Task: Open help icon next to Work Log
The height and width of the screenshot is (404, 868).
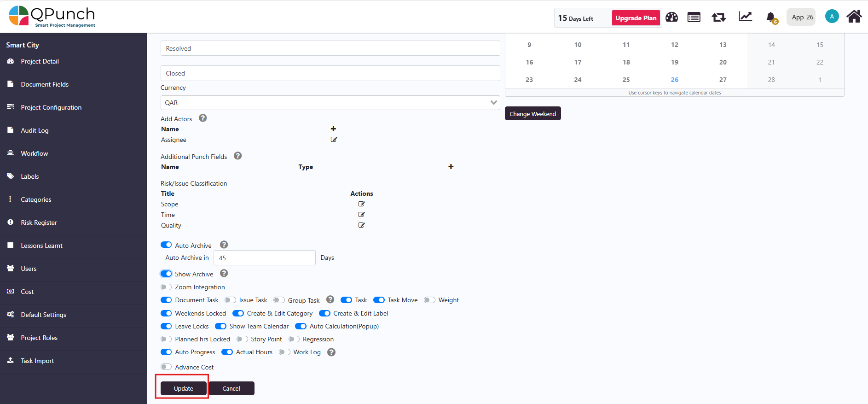Action: tap(331, 352)
